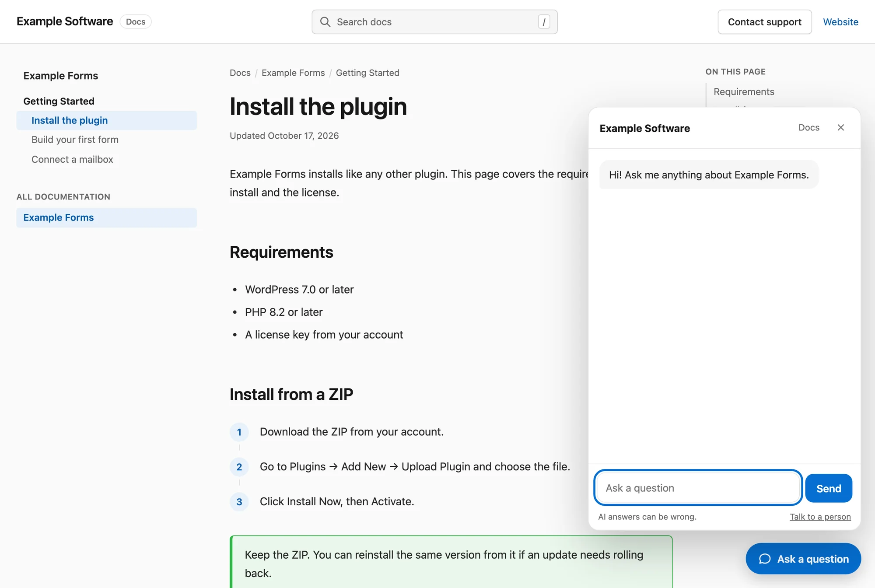Click step 3 Click Install Now text
The width and height of the screenshot is (875, 588).
[x=337, y=501]
